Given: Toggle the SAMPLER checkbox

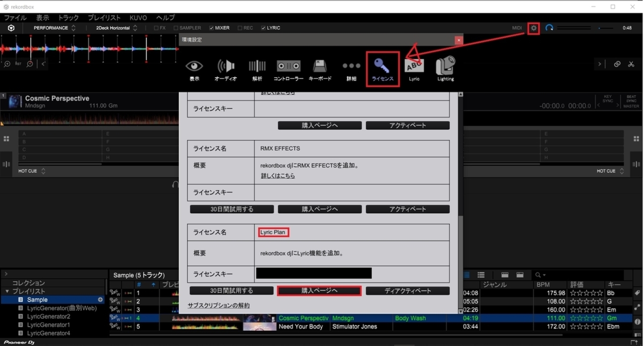Looking at the screenshot, I should (x=175, y=28).
